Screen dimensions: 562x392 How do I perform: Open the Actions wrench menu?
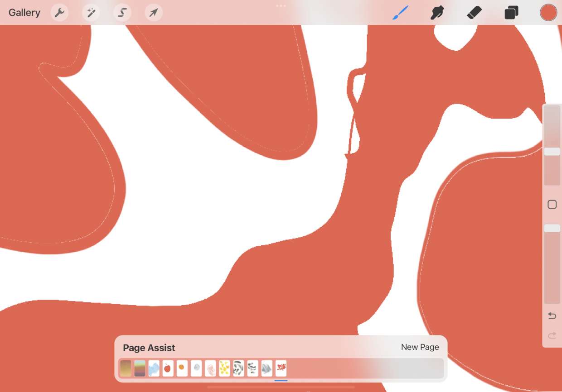click(59, 13)
